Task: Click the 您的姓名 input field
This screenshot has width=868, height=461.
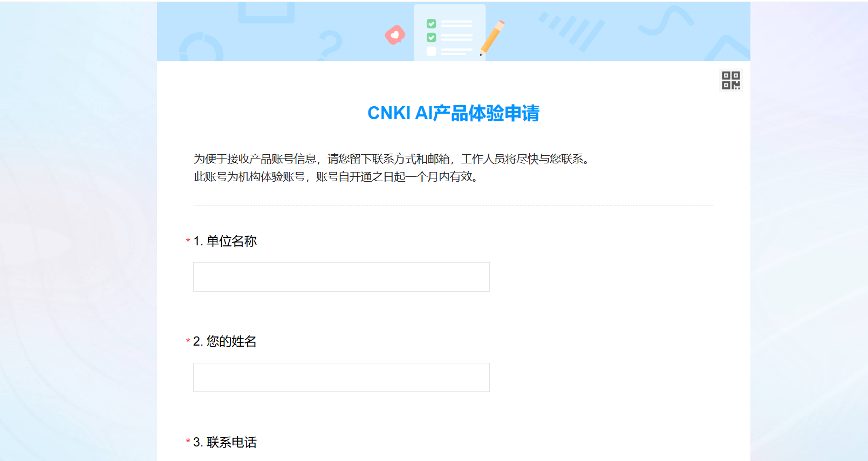Action: point(341,377)
